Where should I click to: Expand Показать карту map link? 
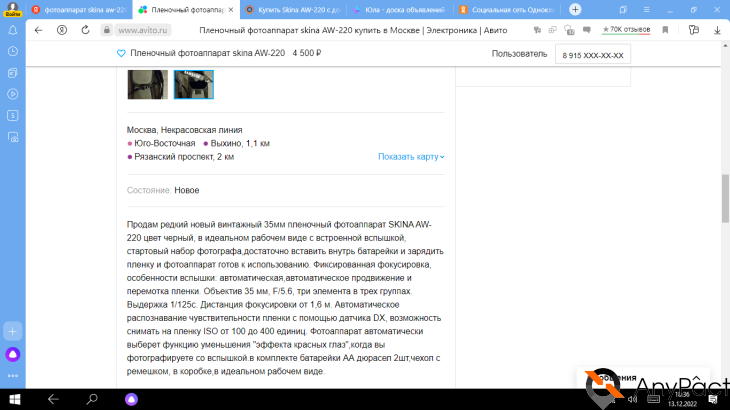(x=411, y=157)
